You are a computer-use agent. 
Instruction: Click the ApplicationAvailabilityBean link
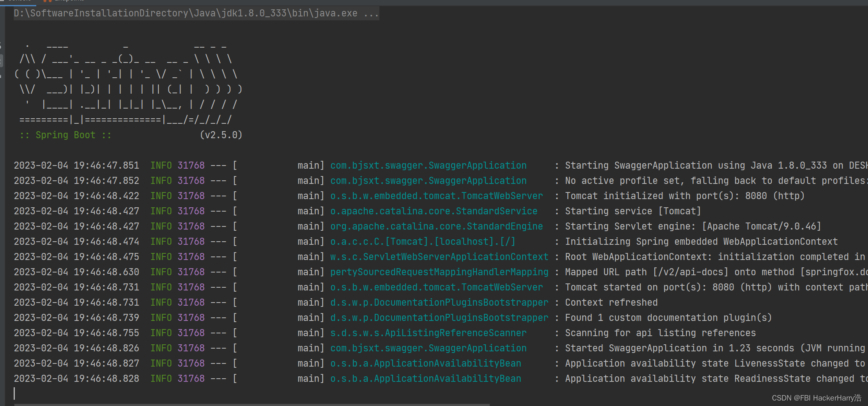pyautogui.click(x=425, y=363)
